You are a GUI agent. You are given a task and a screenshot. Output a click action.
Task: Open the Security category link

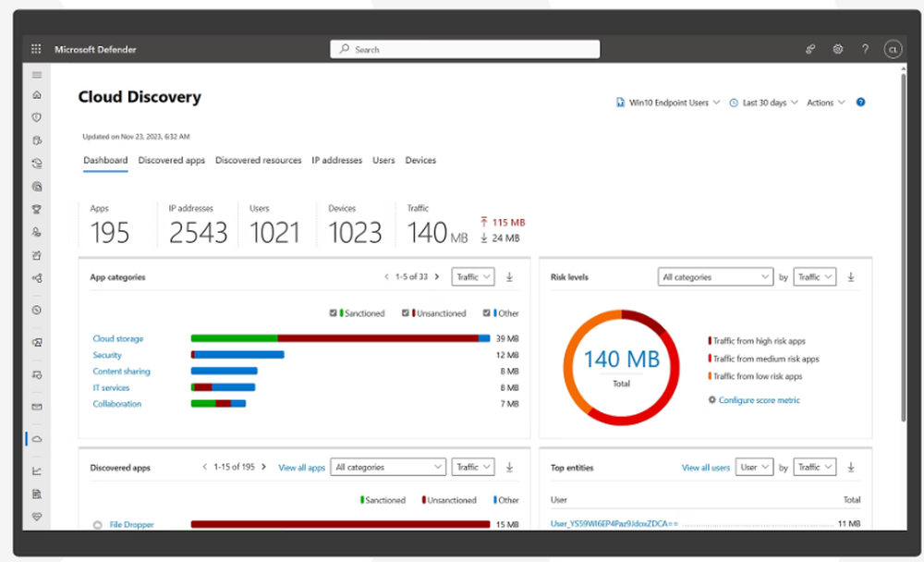(107, 355)
